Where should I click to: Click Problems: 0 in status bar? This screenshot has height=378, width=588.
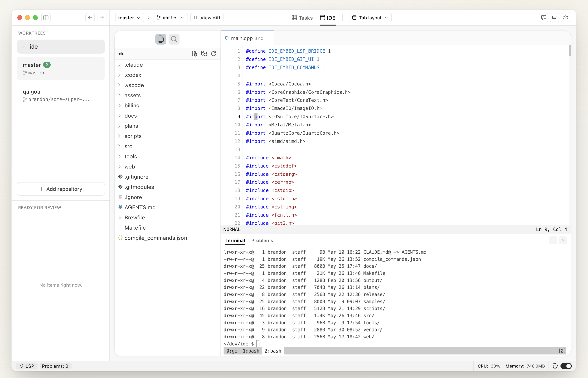(55, 366)
